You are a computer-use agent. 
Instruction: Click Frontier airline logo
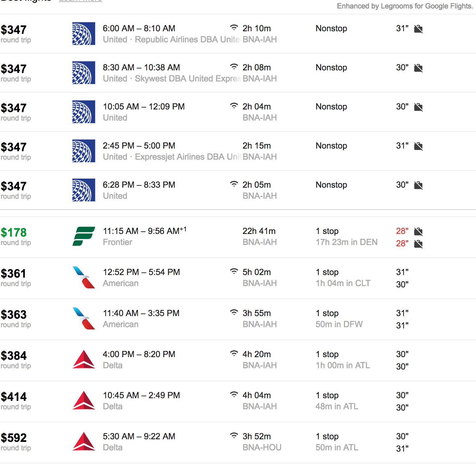click(84, 236)
